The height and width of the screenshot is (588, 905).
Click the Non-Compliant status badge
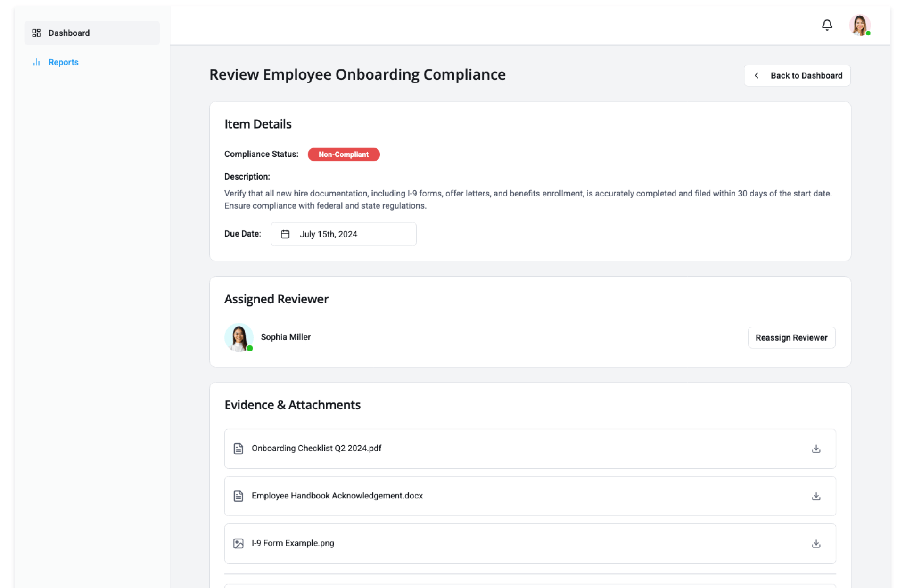(x=343, y=155)
